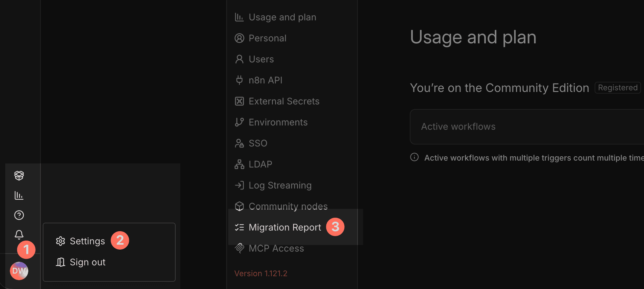Click the gear icon beside Settings
The width and height of the screenshot is (644, 289).
pyautogui.click(x=60, y=241)
